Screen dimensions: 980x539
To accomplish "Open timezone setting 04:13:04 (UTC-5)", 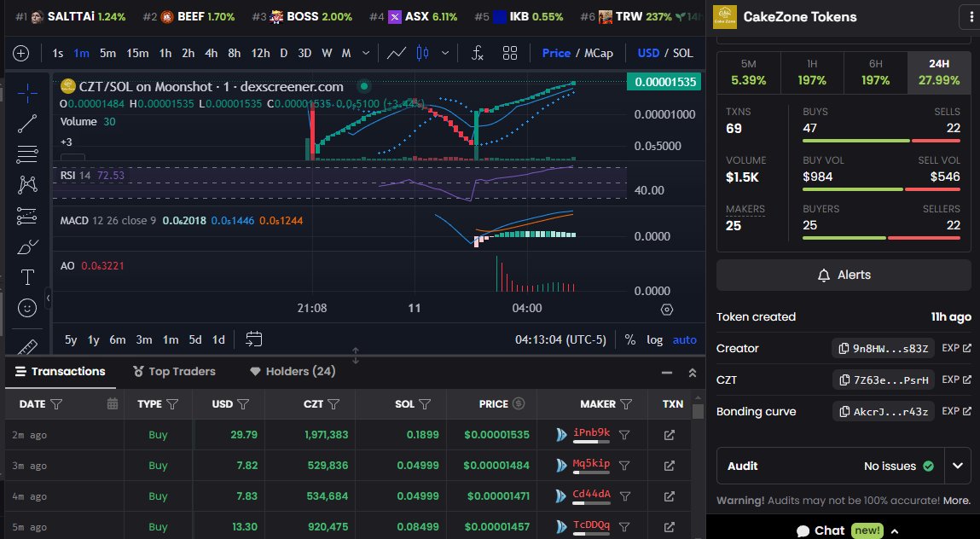I will click(x=560, y=339).
